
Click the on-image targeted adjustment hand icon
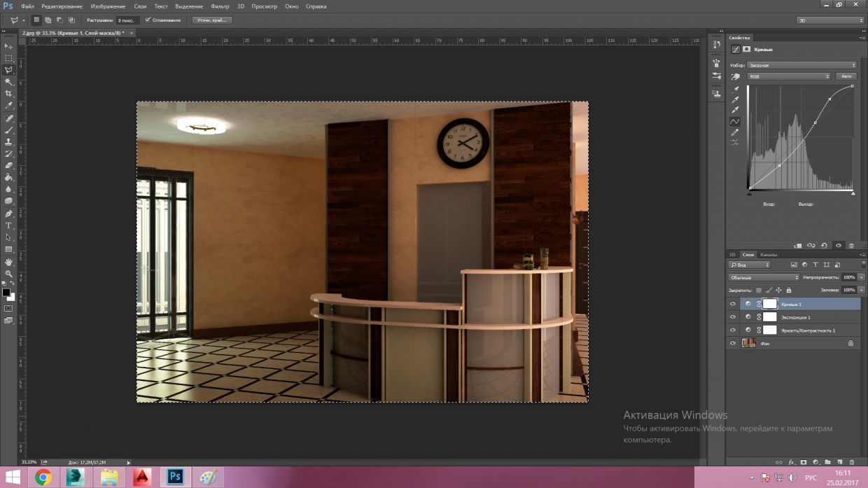pyautogui.click(x=736, y=76)
